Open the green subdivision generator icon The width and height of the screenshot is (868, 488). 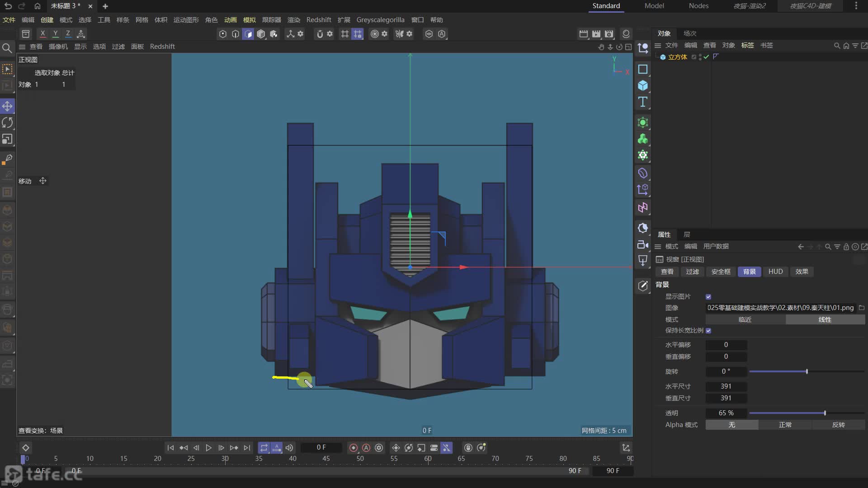[642, 122]
